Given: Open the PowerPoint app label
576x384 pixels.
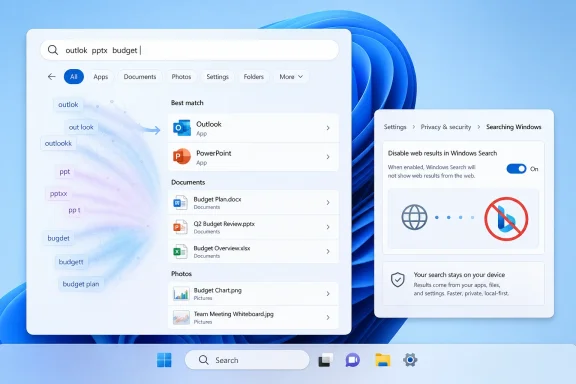Looking at the screenshot, I should pos(213,153).
